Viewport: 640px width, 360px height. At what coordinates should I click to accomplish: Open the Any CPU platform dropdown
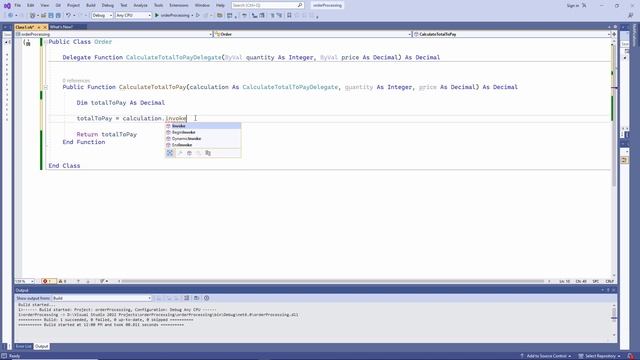133,16
